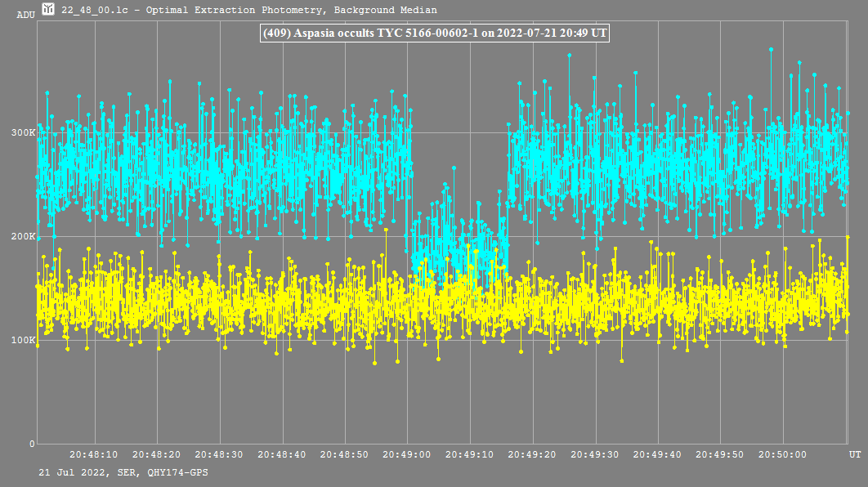The height and width of the screenshot is (487, 868).
Task: Select the 20:50:00 time tick label
Action: [784, 454]
